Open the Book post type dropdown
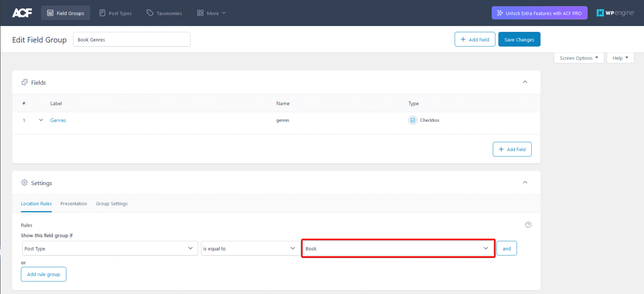The width and height of the screenshot is (644, 294). (x=397, y=248)
